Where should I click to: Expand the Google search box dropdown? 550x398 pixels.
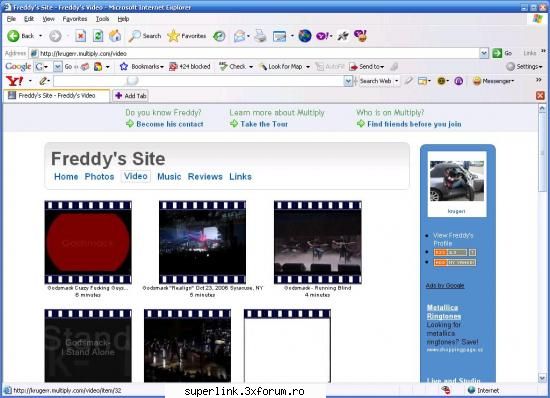[x=58, y=67]
